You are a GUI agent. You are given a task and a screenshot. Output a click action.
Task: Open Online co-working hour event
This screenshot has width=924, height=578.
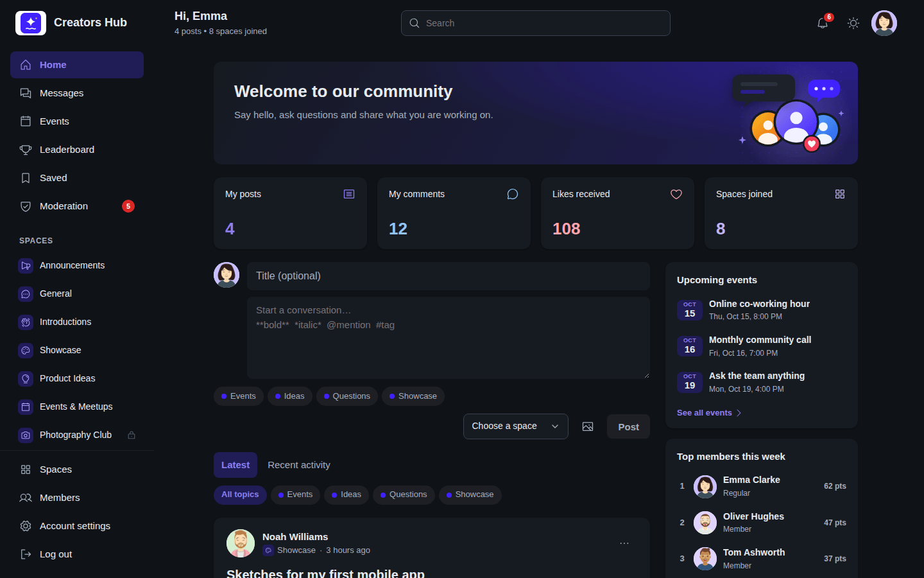(x=762, y=310)
